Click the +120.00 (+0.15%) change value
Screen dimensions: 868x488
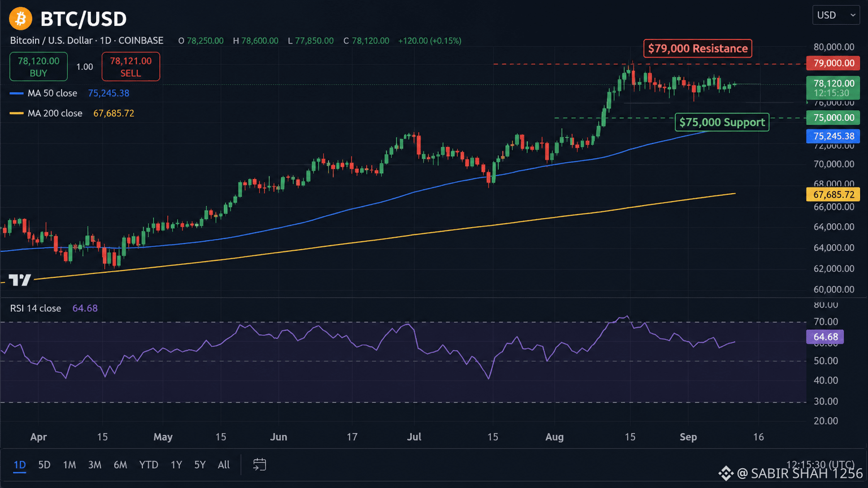(x=429, y=41)
